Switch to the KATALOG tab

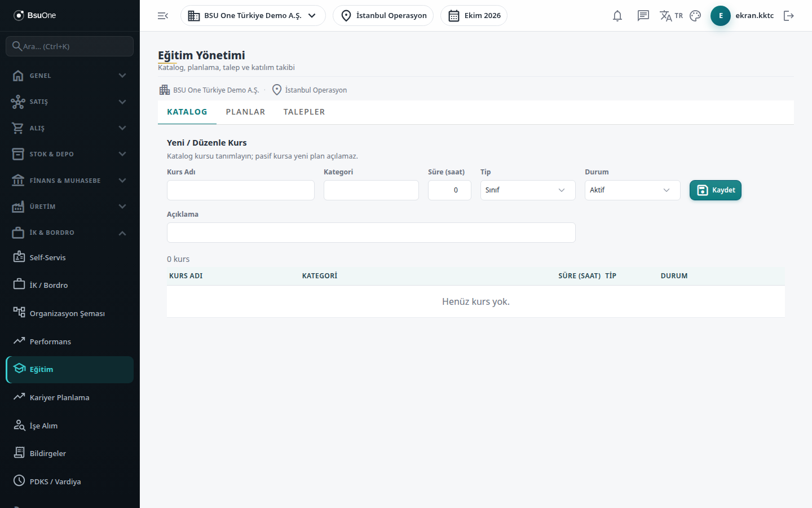tap(187, 112)
